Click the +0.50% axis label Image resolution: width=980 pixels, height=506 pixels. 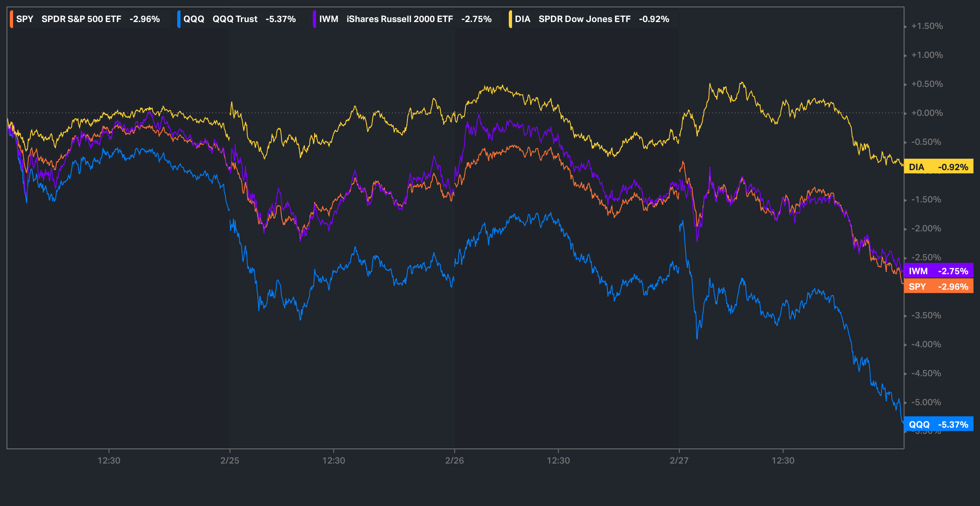click(x=927, y=84)
